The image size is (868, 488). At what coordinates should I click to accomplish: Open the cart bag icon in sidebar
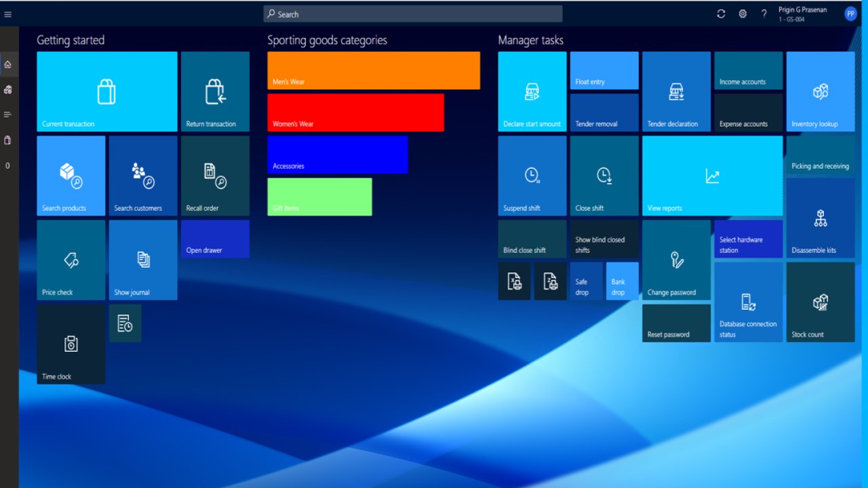coord(8,140)
